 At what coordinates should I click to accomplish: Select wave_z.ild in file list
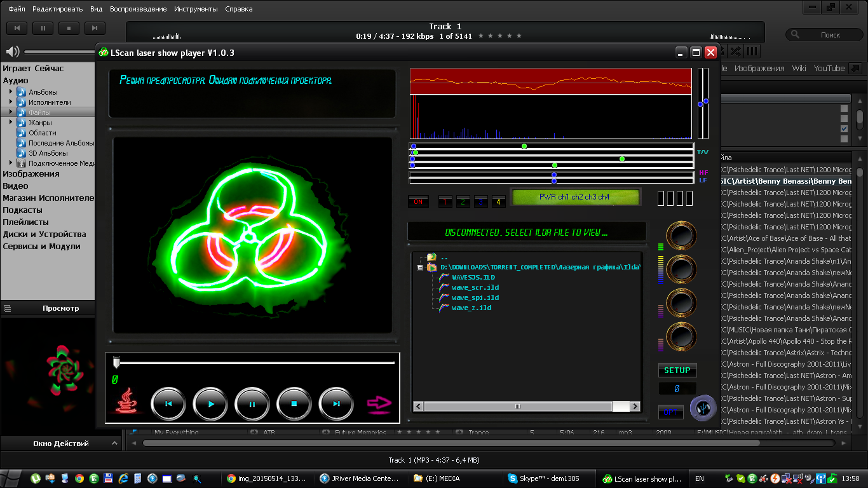[x=471, y=308]
